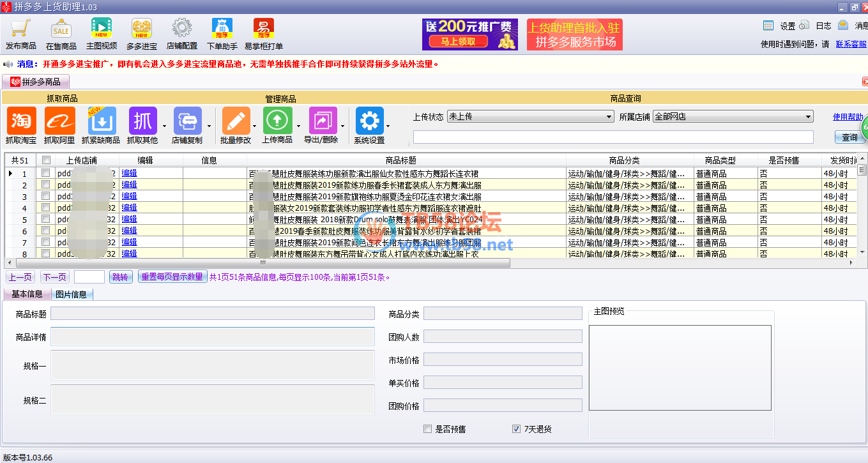Toggle 7天退货 checkbox
The image size is (868, 463).
[x=516, y=429]
